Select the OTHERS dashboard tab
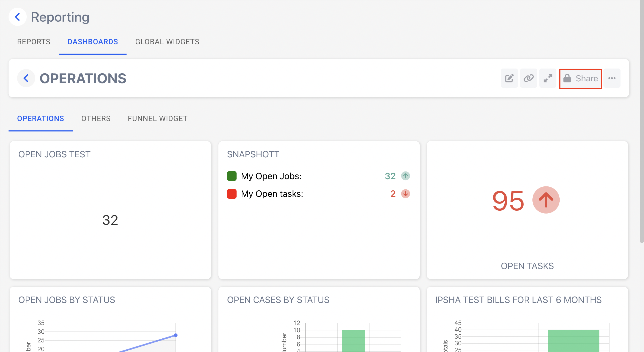Viewport: 644px width, 352px height. coord(96,119)
